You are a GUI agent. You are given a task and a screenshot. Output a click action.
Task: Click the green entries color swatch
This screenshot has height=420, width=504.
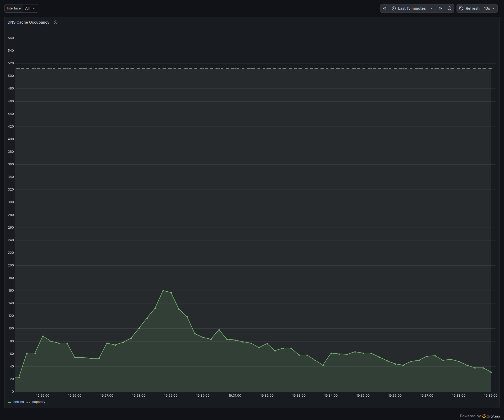point(10,402)
